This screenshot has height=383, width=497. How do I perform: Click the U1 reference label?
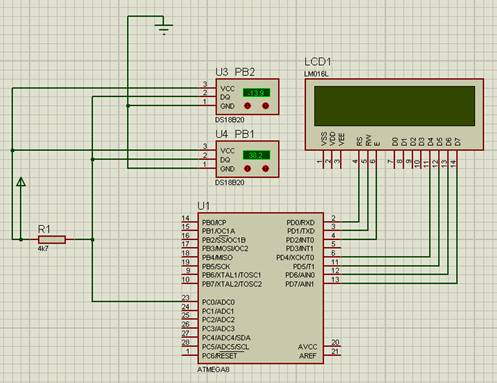tap(204, 206)
